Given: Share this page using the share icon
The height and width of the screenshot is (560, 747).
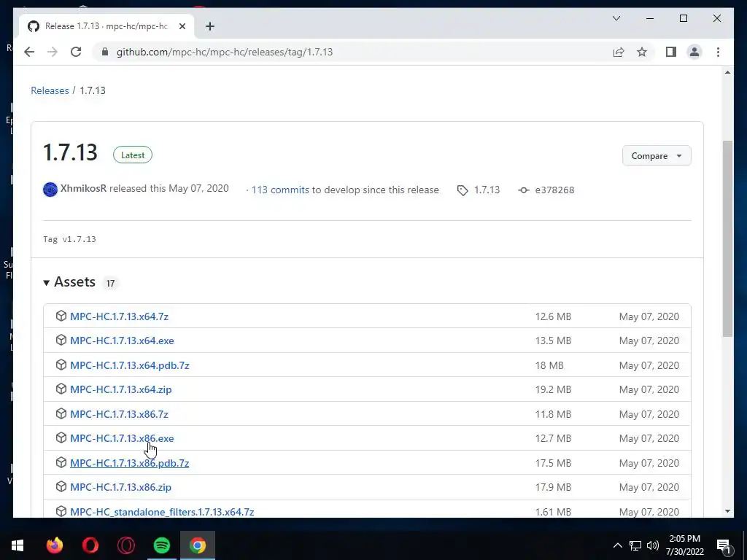Looking at the screenshot, I should tap(619, 52).
